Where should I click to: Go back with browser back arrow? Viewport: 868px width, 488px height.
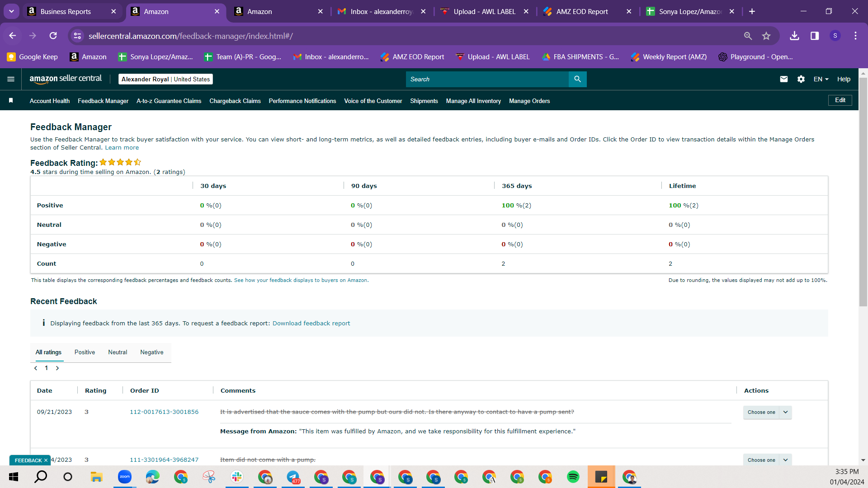[13, 36]
